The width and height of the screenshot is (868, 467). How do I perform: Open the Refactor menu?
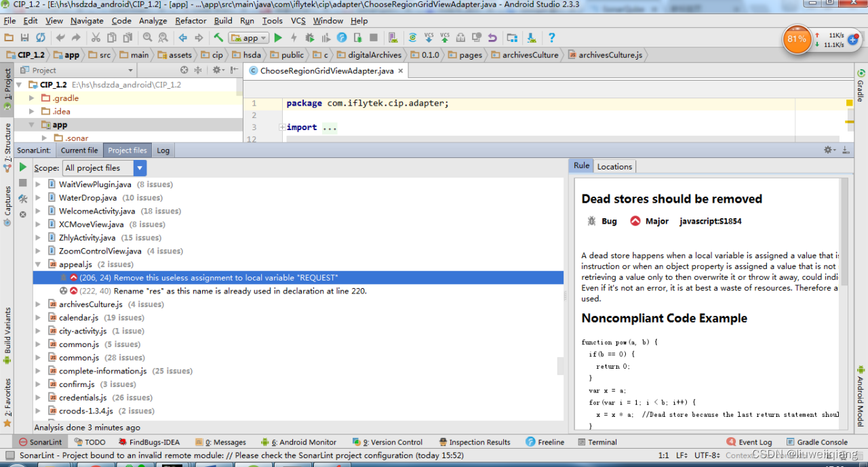pos(191,21)
